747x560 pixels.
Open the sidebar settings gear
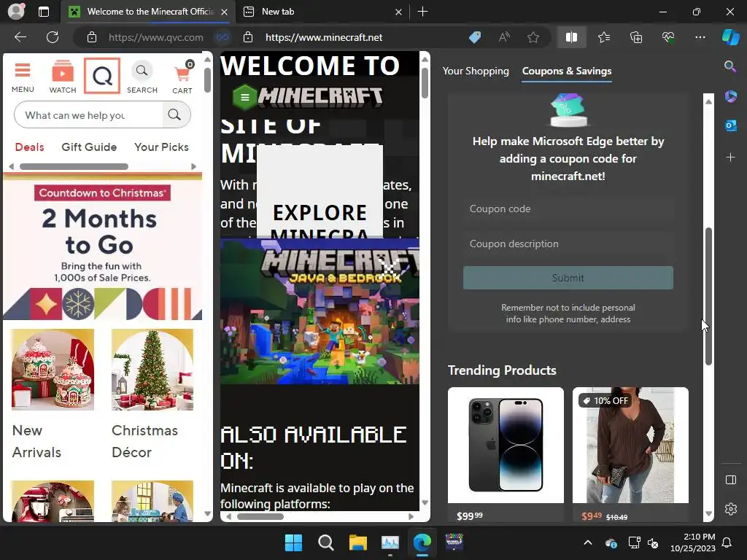click(730, 509)
